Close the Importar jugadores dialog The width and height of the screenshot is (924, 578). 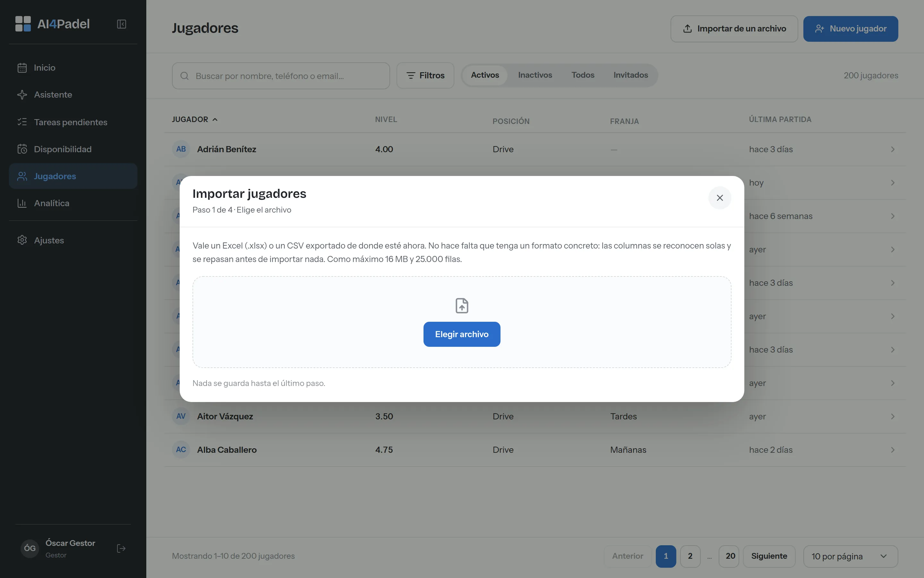[x=720, y=197]
